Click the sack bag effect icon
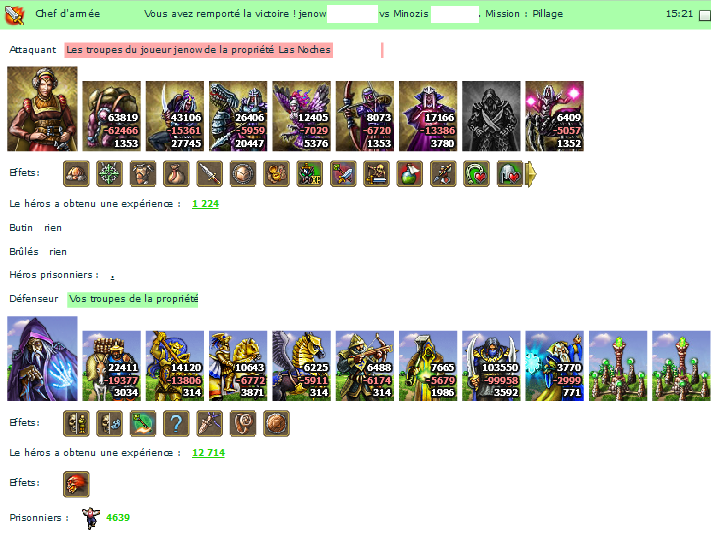Image resolution: width=713 pixels, height=534 pixels. (176, 174)
